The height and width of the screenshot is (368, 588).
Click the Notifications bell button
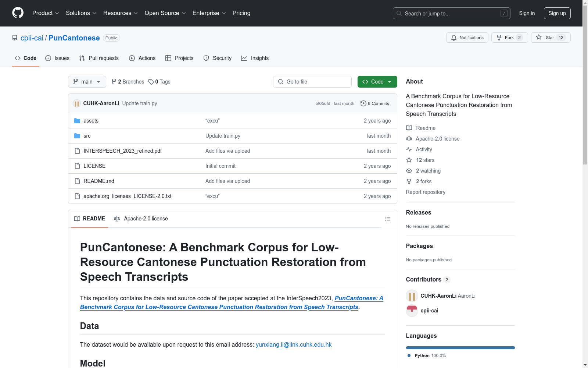[467, 38]
